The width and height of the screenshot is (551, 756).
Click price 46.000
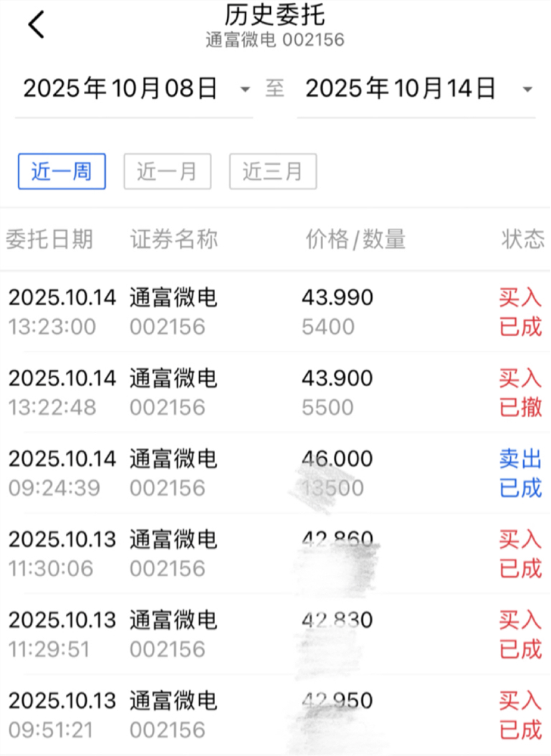coord(337,459)
